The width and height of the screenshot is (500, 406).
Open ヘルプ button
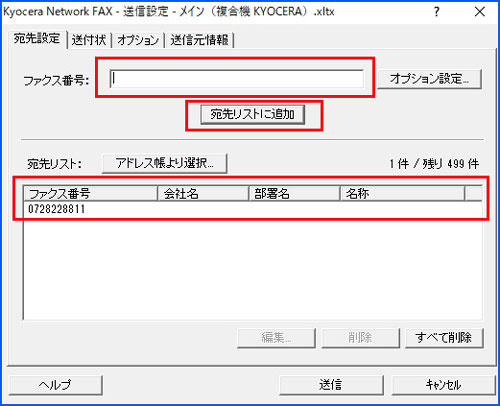[x=55, y=385]
